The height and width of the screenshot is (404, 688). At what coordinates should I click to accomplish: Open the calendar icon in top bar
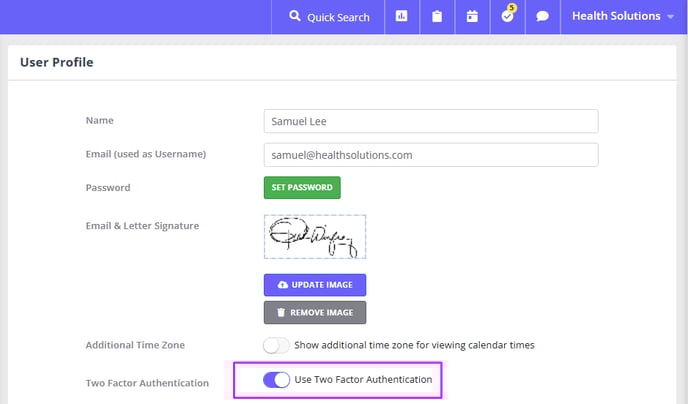[472, 16]
